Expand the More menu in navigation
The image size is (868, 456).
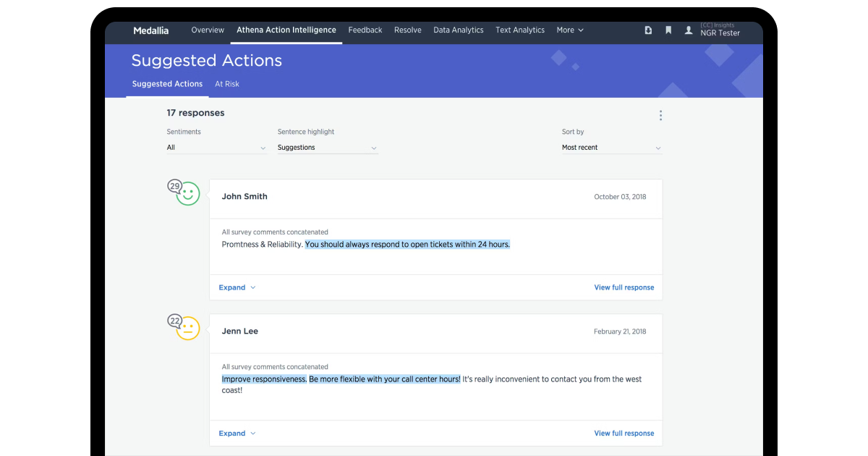570,30
